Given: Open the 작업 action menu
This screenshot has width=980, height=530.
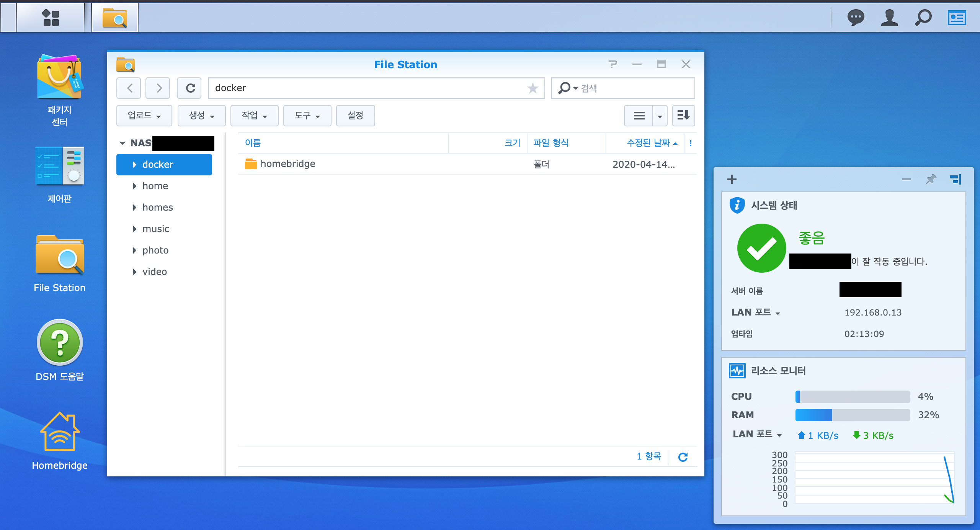Looking at the screenshot, I should 254,115.
